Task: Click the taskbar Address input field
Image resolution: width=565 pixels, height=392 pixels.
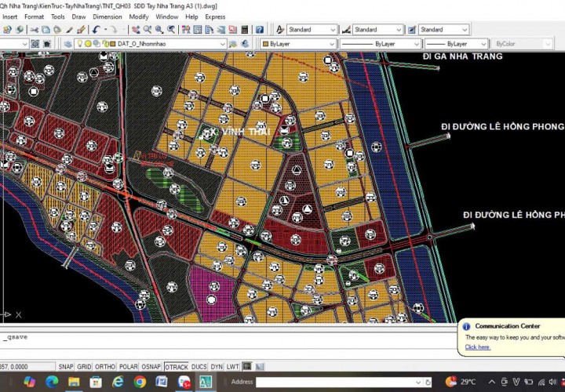Action: (x=336, y=382)
